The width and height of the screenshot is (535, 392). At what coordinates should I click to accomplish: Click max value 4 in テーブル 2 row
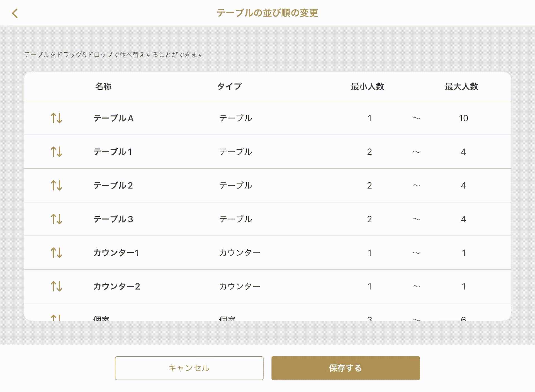464,186
